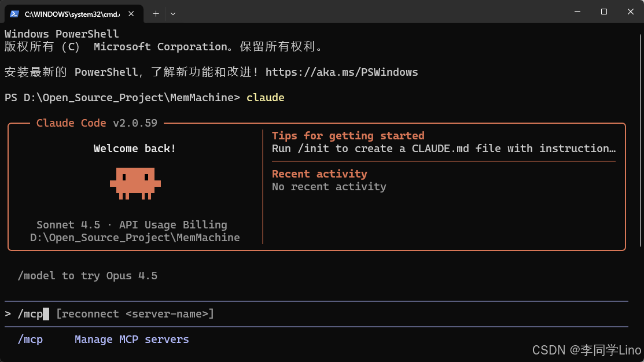The width and height of the screenshot is (644, 362).
Task: Click the 'Recent activity' heading
Action: pyautogui.click(x=319, y=174)
